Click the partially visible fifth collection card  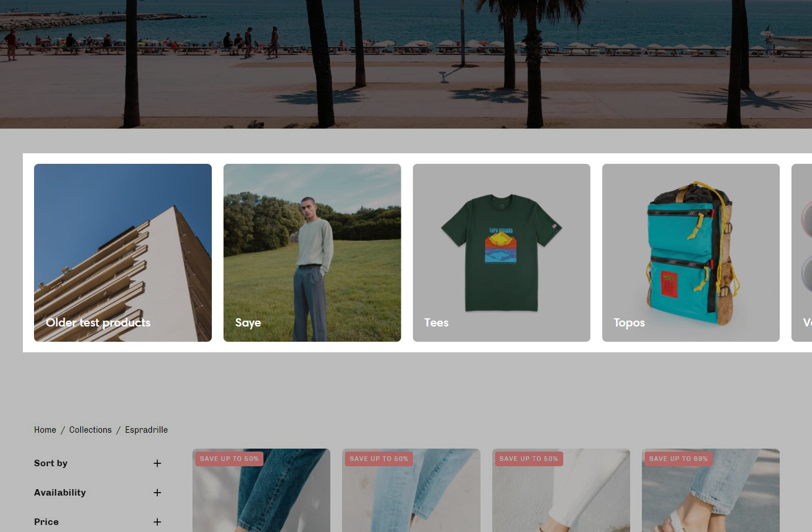[802, 252]
